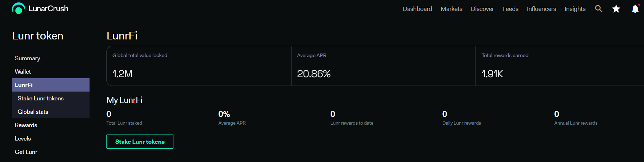Click the LunarCrush brand name text
Image resolution: width=644 pixels, height=162 pixels.
(x=48, y=8)
